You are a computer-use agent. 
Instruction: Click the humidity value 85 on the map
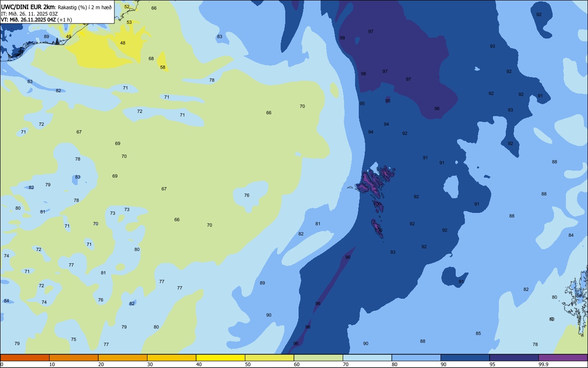478,334
